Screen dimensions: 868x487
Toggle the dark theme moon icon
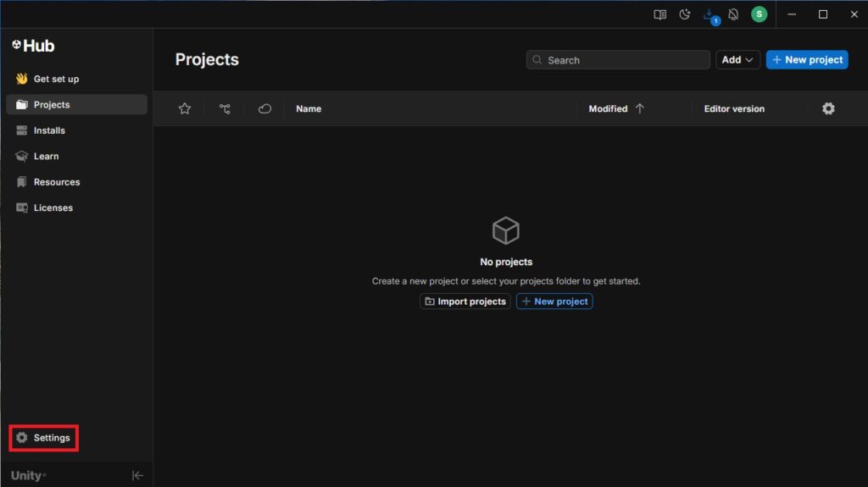click(x=685, y=14)
